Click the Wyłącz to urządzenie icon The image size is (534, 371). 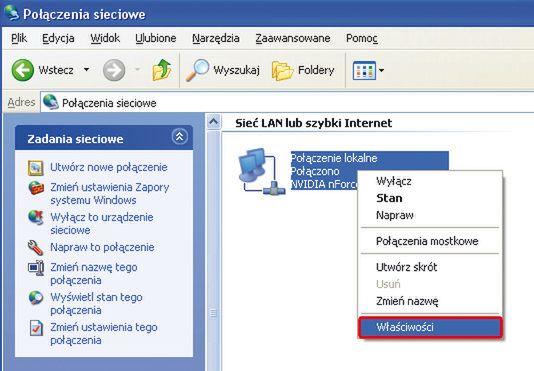pos(36,218)
